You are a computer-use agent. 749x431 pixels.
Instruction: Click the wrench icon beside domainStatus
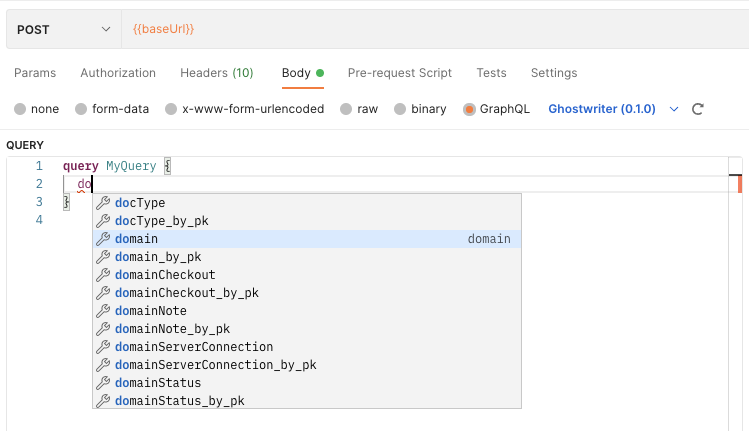(x=103, y=383)
